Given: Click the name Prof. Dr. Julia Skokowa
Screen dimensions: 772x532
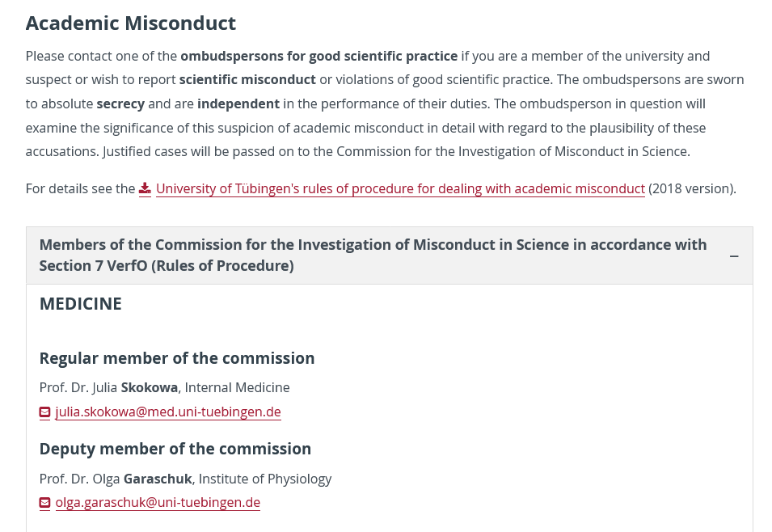Looking at the screenshot, I should click(108, 387).
